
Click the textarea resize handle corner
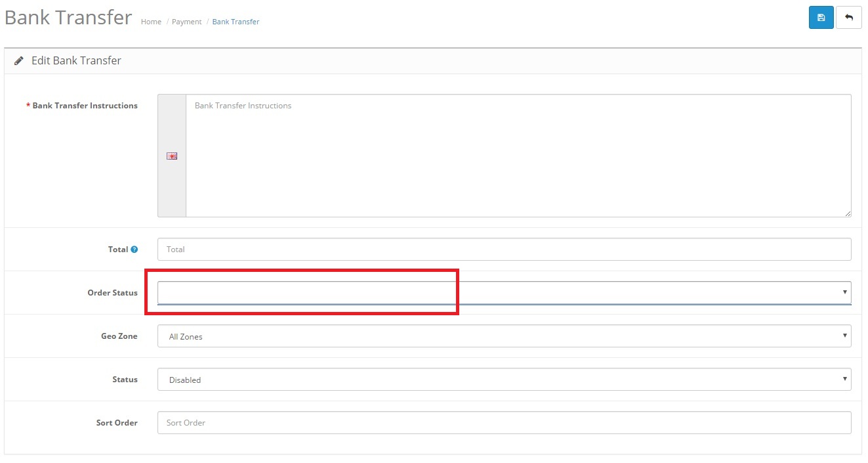pos(848,213)
